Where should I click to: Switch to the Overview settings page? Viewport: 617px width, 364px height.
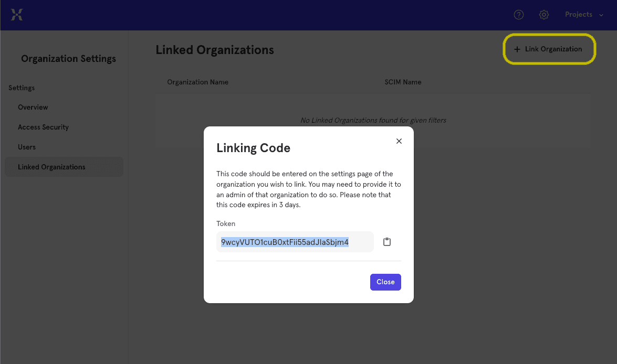33,107
